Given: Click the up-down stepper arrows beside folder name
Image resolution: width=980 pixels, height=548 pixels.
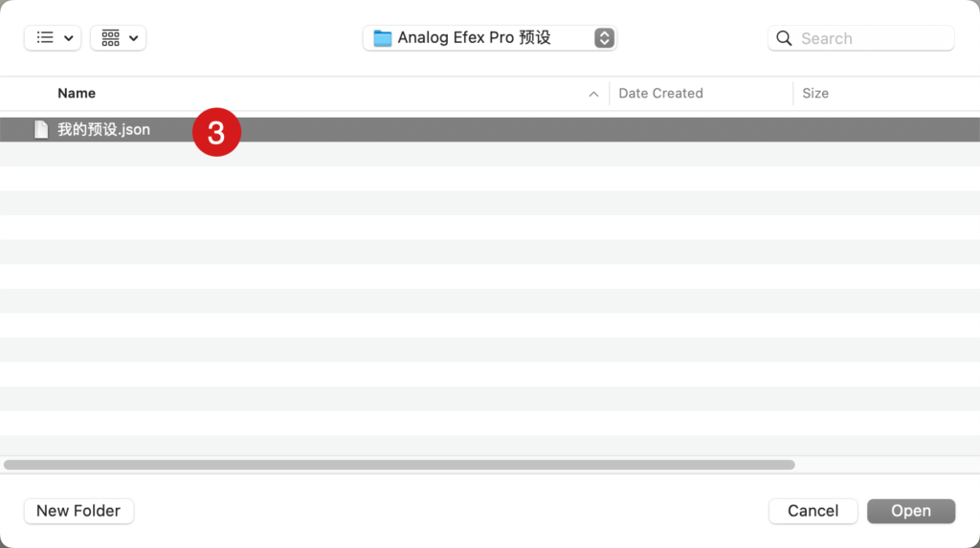Looking at the screenshot, I should [604, 38].
